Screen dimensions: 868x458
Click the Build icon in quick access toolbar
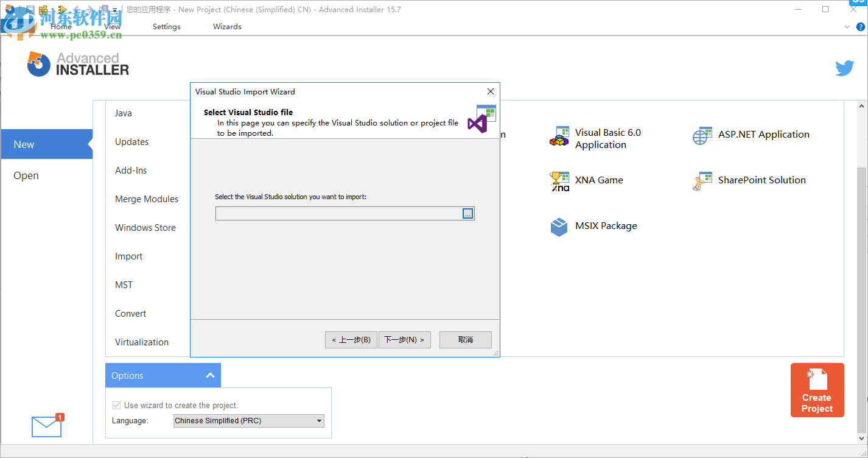click(x=43, y=10)
